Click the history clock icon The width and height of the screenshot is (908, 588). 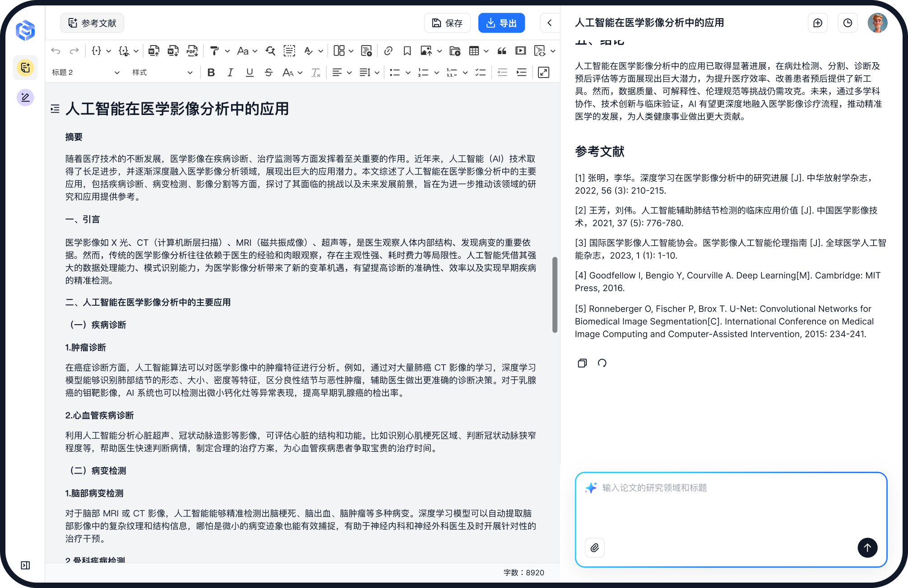[848, 23]
